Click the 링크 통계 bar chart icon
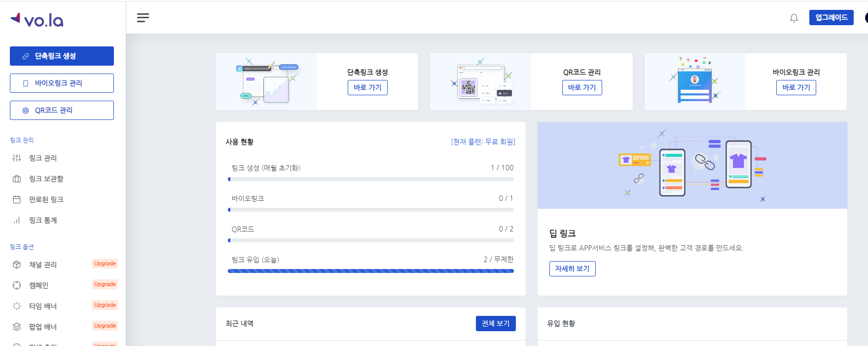This screenshot has height=346, width=868. 17,220
